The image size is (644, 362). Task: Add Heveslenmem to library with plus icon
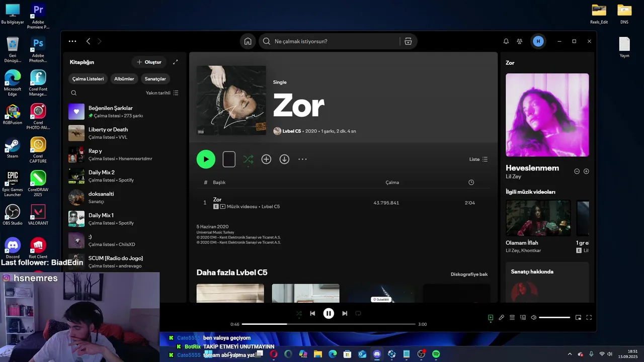[x=586, y=171]
